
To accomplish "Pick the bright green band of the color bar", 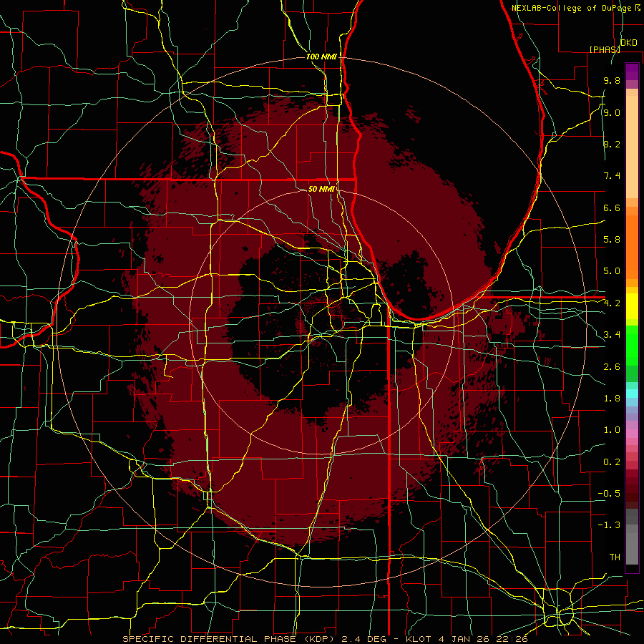I will click(x=632, y=345).
